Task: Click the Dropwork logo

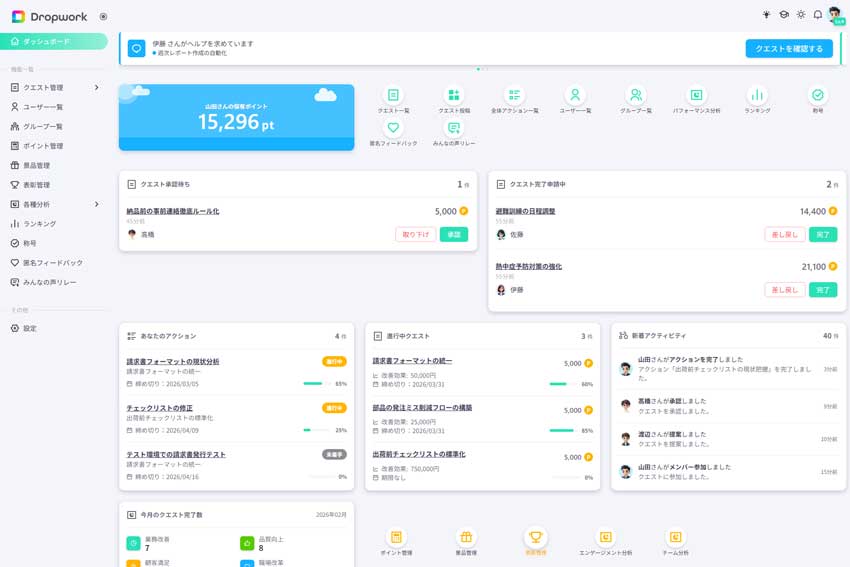Action: 49,17
